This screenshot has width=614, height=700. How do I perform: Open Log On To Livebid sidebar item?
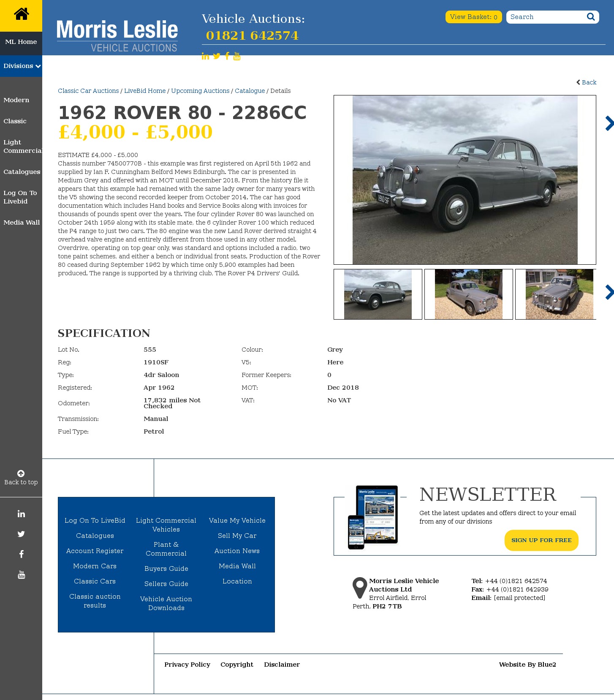(20, 197)
